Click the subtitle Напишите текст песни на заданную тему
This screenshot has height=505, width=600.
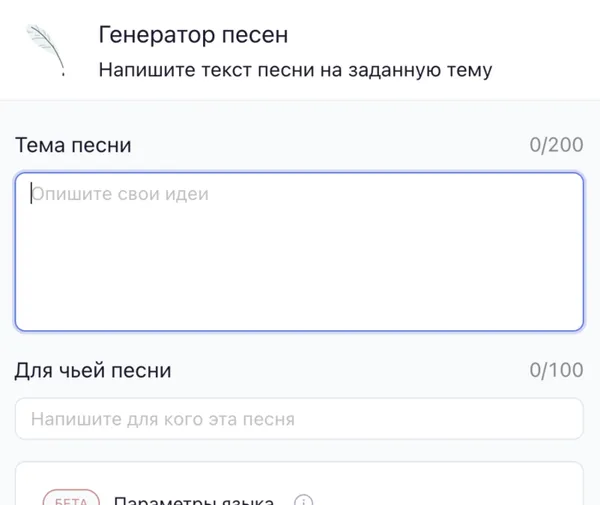(x=295, y=70)
